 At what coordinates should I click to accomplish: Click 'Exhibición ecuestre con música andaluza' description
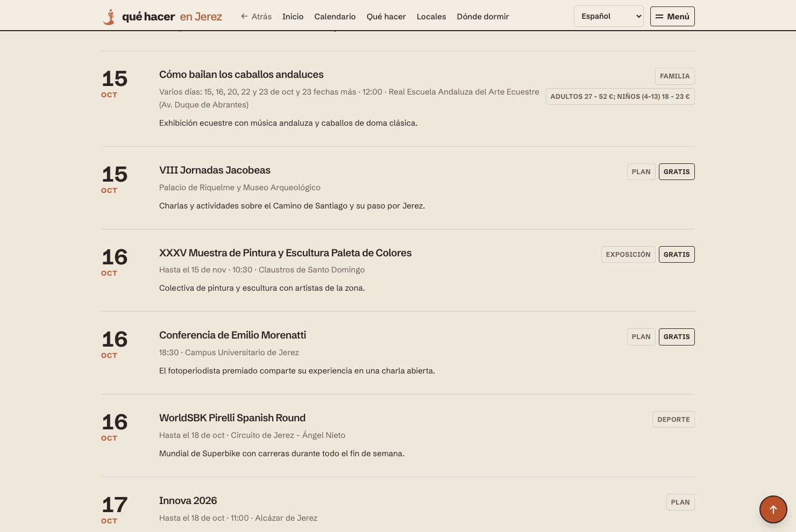tap(288, 123)
